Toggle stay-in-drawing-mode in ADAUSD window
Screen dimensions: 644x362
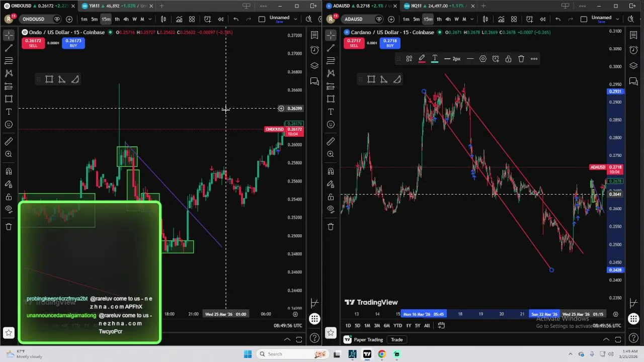coord(331,184)
